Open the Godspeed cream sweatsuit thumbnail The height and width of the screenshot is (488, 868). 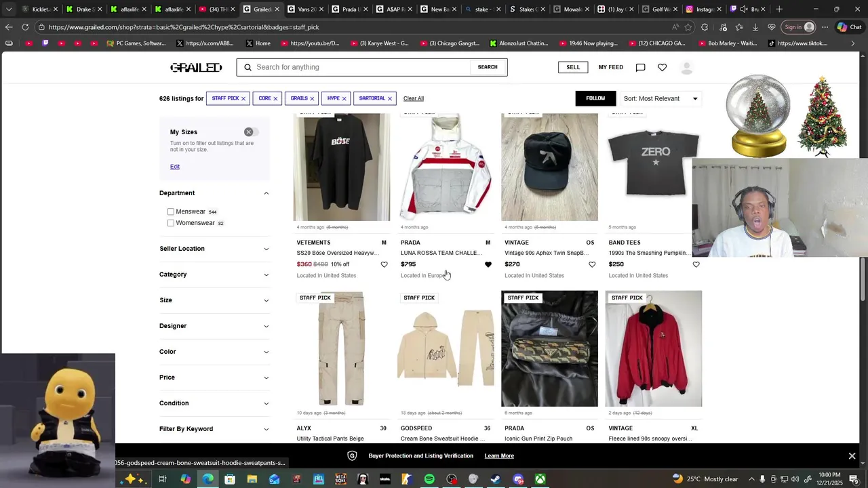(x=446, y=349)
